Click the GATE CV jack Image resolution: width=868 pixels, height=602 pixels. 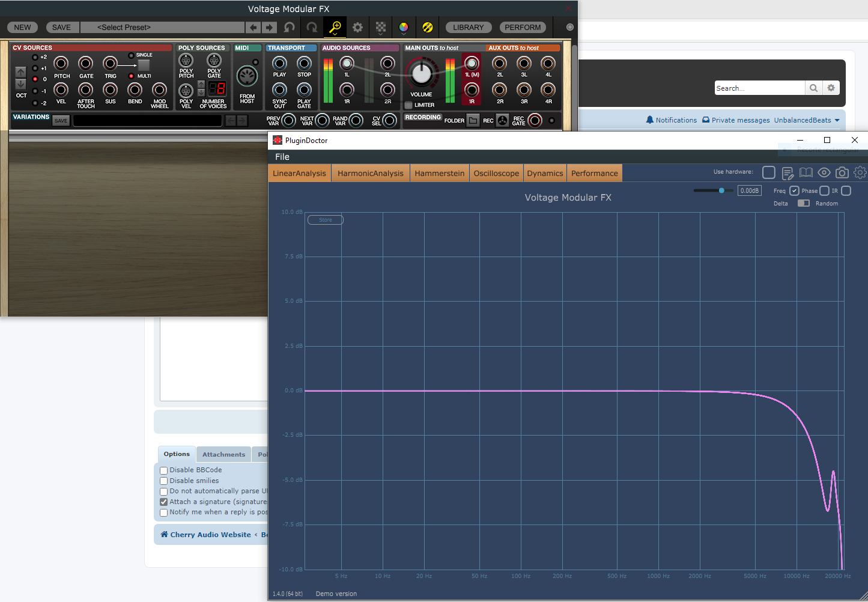(x=86, y=63)
